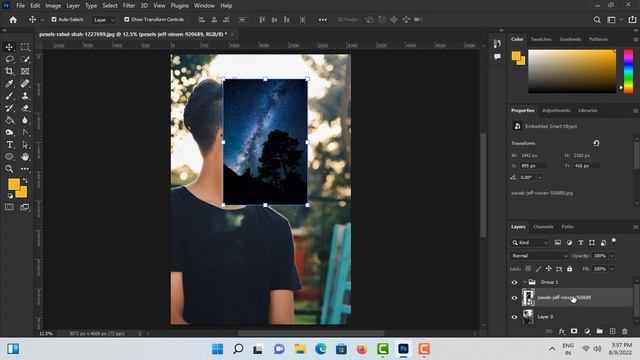
Task: Delete layer trash icon
Action: click(x=624, y=331)
